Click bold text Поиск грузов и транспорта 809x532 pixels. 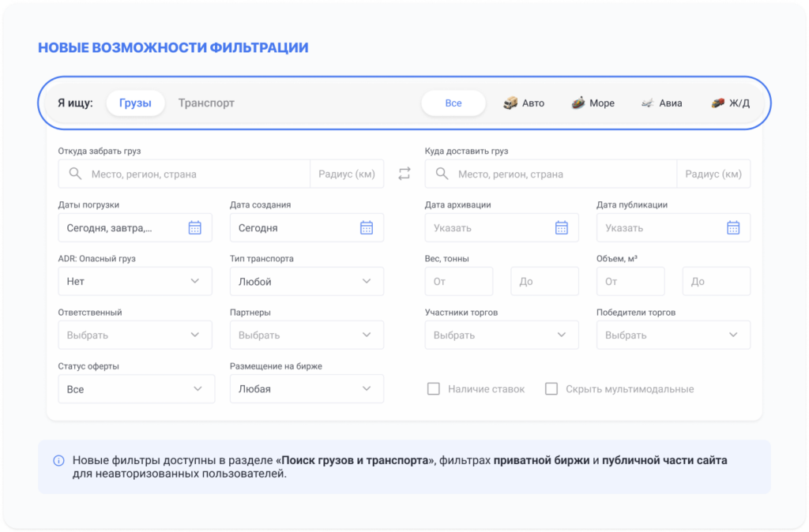[x=356, y=460]
